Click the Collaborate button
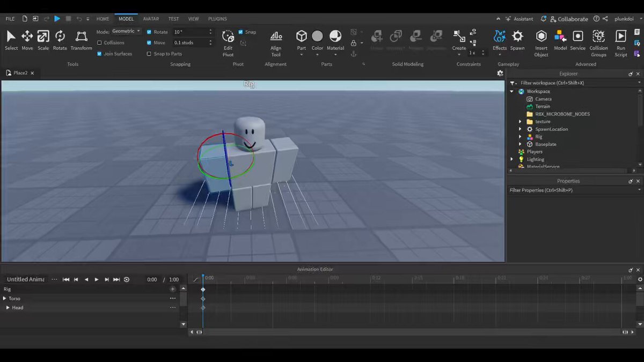The image size is (644, 362). pyautogui.click(x=568, y=19)
